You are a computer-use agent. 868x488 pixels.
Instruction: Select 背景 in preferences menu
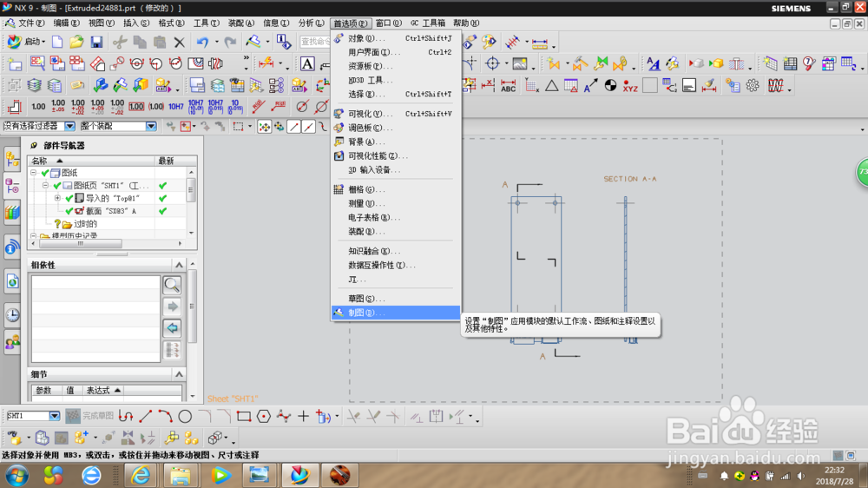pyautogui.click(x=395, y=142)
